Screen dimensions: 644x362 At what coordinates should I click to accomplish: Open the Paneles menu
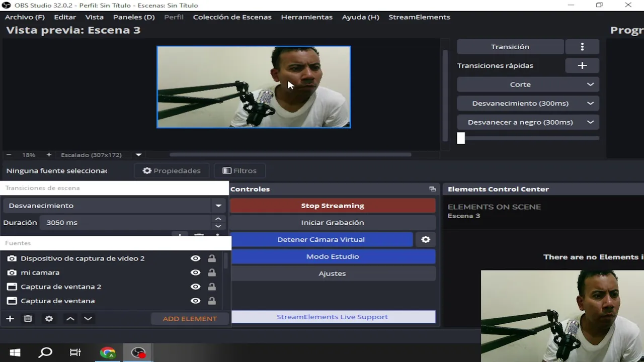tap(134, 17)
